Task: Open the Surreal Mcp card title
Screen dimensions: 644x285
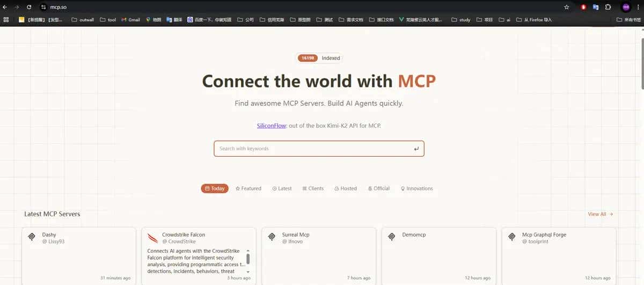Action: (296, 235)
